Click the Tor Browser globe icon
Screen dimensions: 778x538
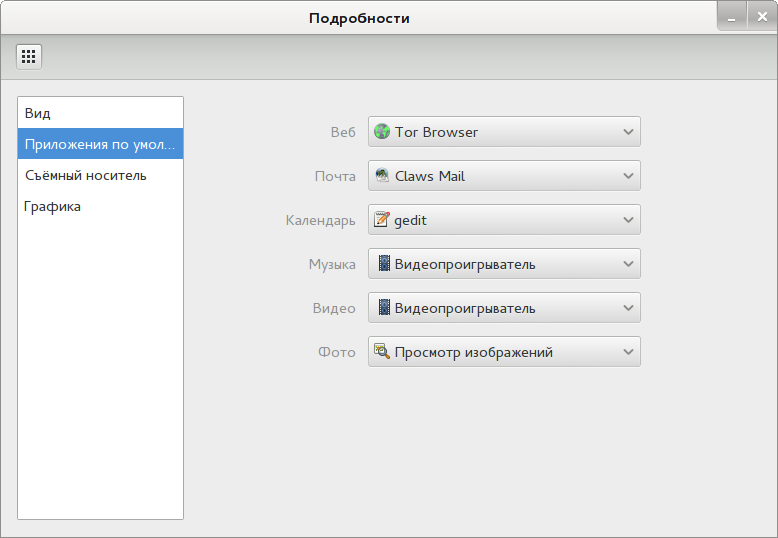[382, 132]
